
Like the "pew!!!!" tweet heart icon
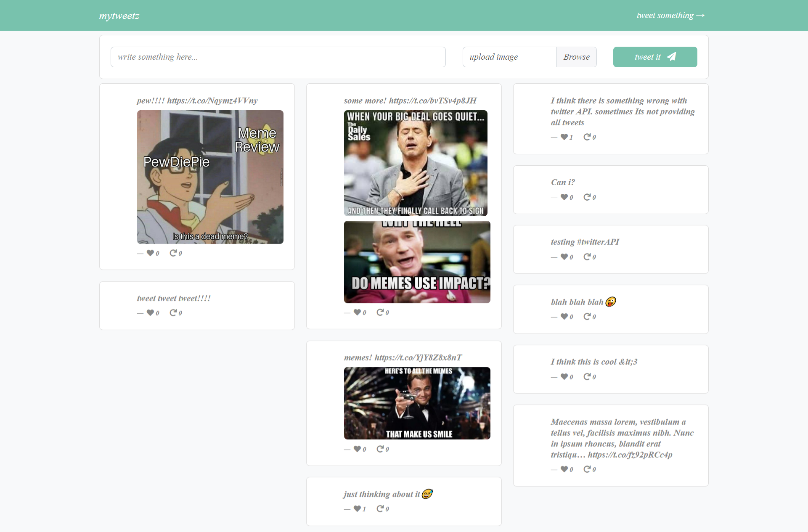pyautogui.click(x=150, y=253)
